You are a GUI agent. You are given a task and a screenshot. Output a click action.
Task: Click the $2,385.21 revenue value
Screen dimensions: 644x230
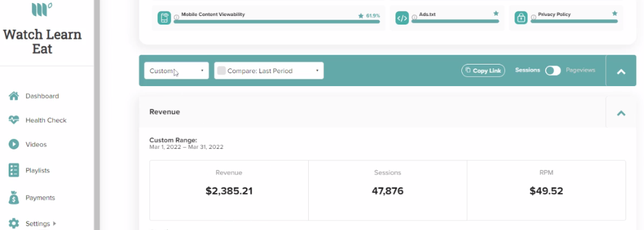click(x=229, y=191)
